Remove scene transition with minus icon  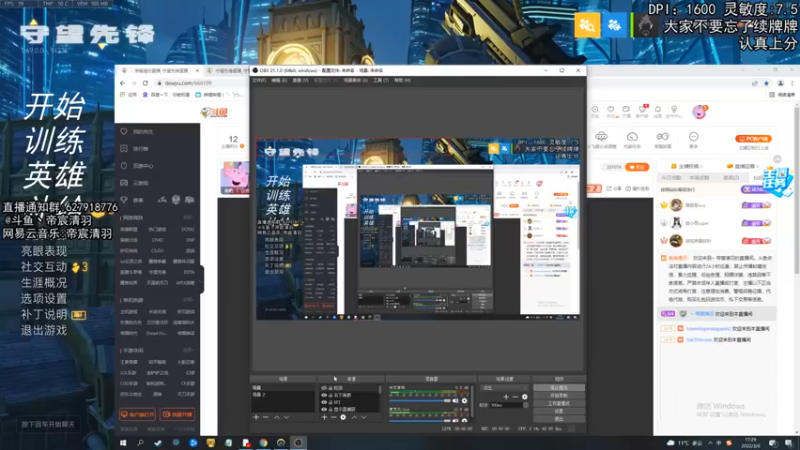coord(515,396)
